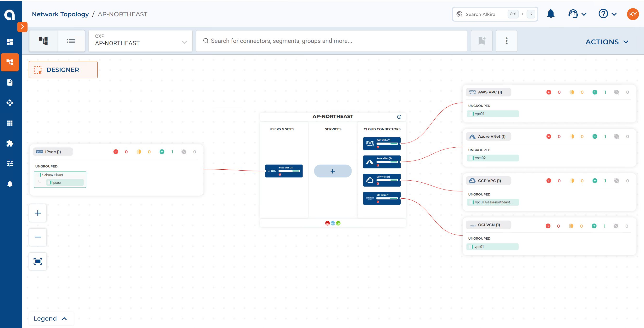Click the fit-to-screen canvas icon

[x=38, y=261]
